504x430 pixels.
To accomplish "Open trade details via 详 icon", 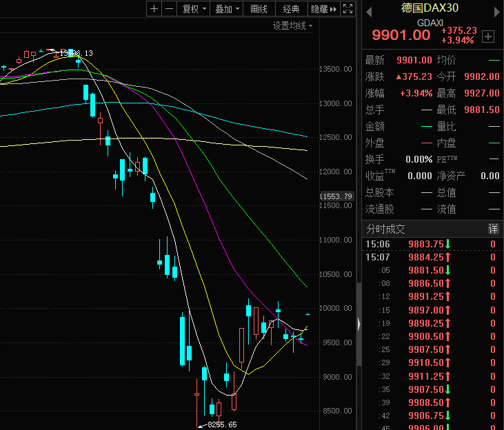I will point(493,228).
